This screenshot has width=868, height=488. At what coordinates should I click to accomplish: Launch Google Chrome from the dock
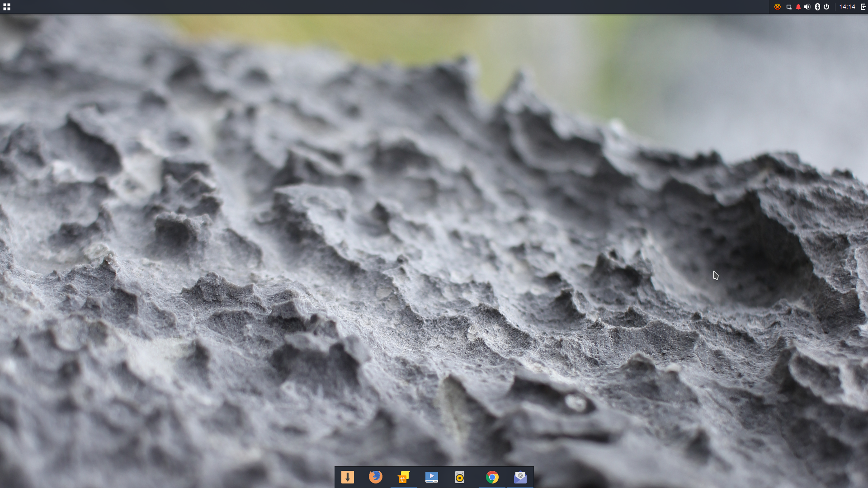pyautogui.click(x=492, y=477)
